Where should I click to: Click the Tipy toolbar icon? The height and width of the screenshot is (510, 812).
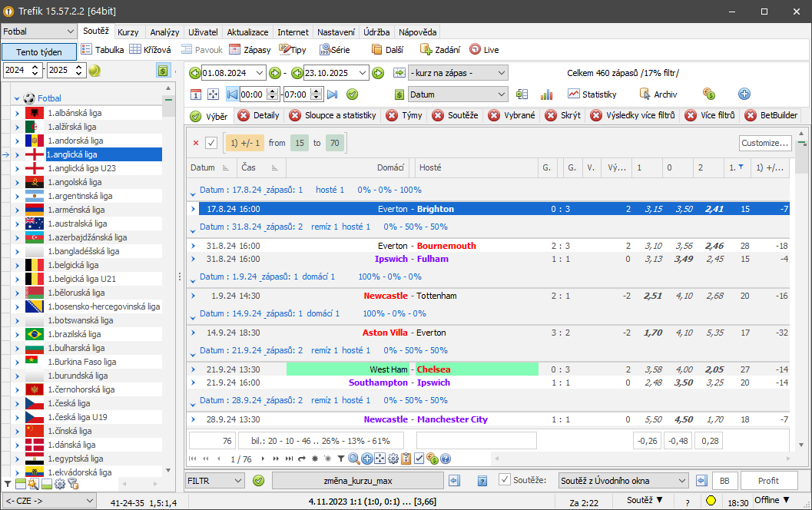coord(293,50)
